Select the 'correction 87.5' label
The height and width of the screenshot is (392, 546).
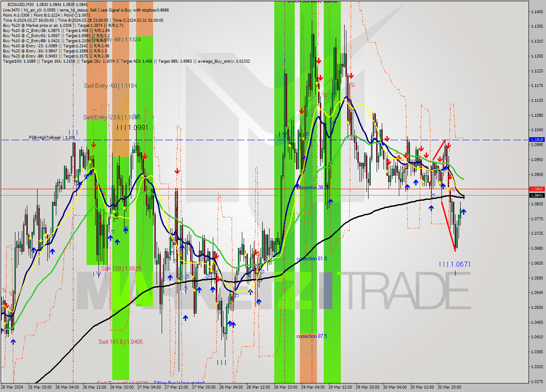(312, 336)
